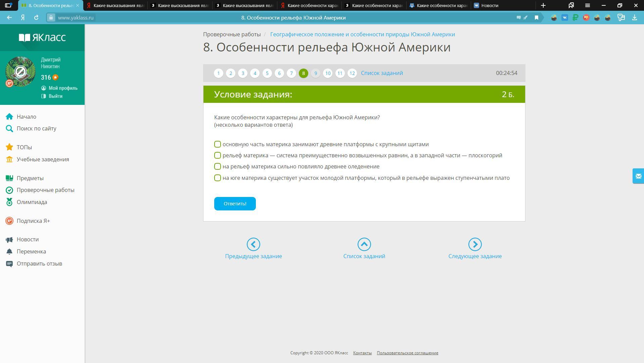
Task: Open a new browser tab
Action: tap(543, 5)
